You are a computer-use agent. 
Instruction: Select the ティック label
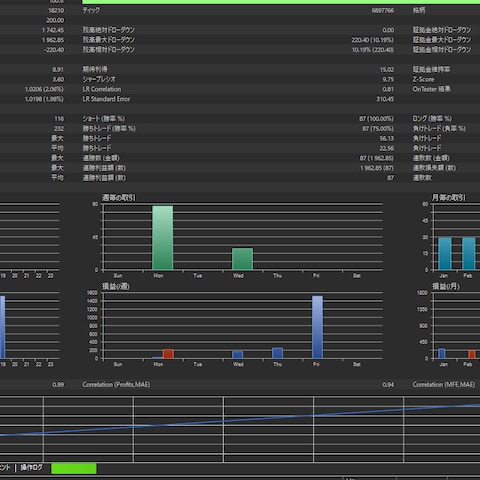(91, 10)
